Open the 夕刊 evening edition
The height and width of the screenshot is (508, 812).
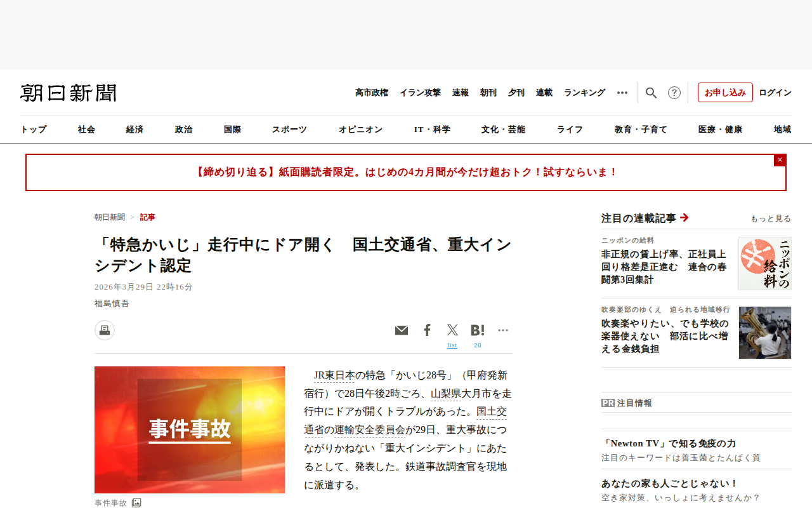[x=516, y=93]
